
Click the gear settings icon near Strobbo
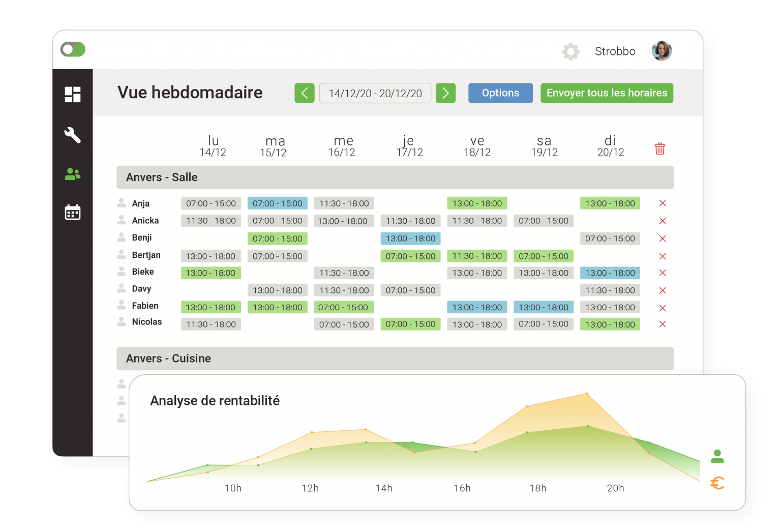pyautogui.click(x=570, y=51)
